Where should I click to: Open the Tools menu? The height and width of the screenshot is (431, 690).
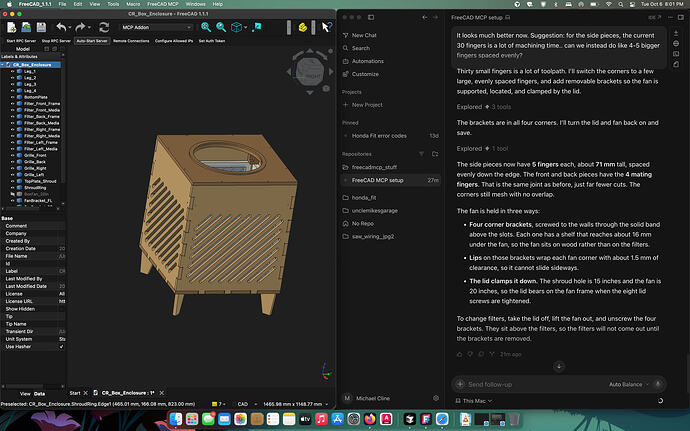pos(113,4)
